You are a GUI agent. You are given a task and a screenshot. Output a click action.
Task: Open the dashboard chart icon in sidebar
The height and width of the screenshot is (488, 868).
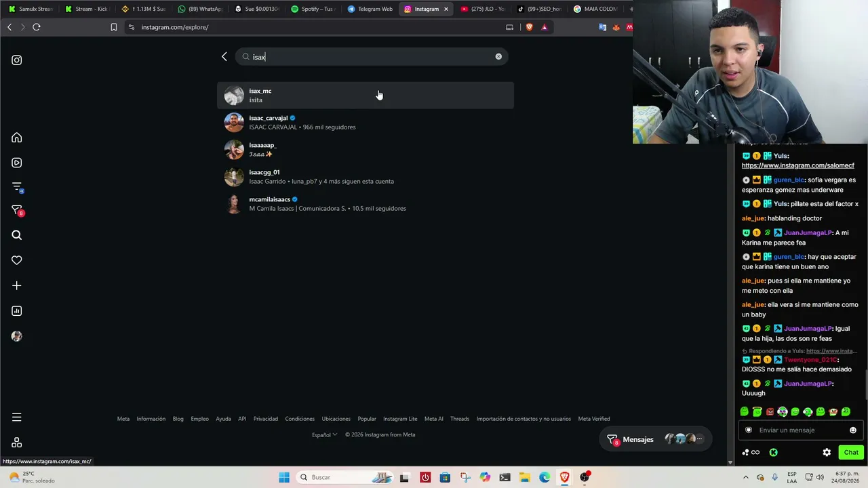17,311
